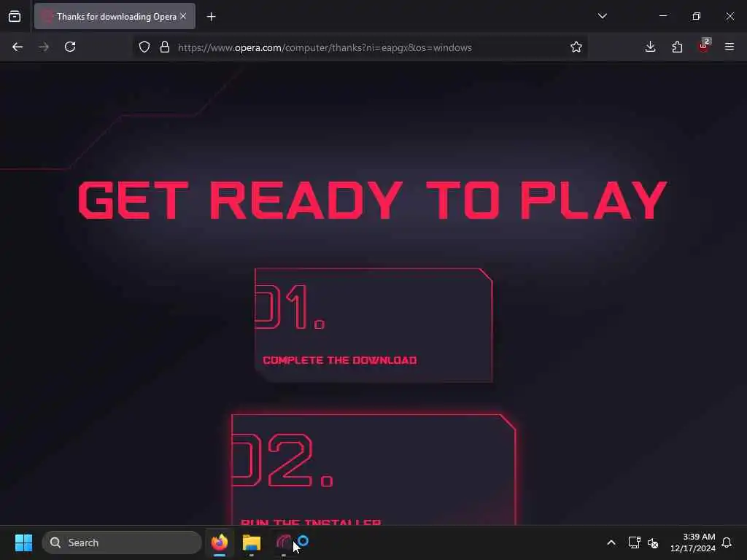Open network status tray icon
The height and width of the screenshot is (560, 747).
coord(634,542)
